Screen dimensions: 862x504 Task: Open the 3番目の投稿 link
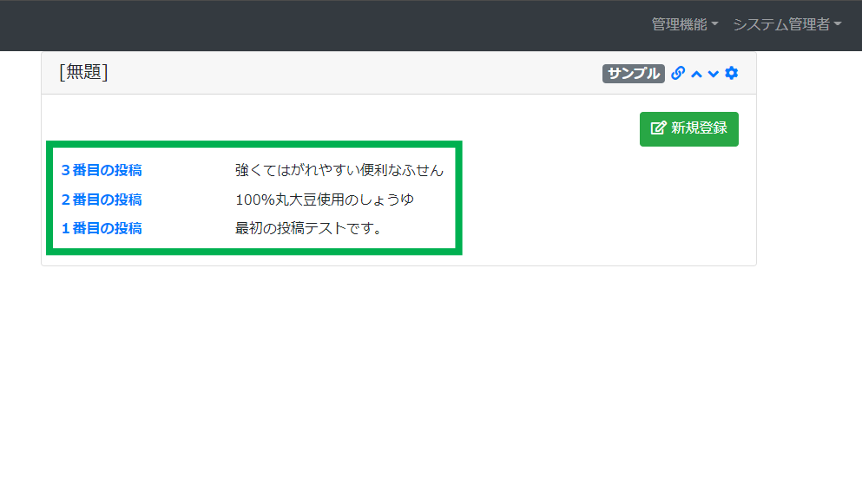102,170
